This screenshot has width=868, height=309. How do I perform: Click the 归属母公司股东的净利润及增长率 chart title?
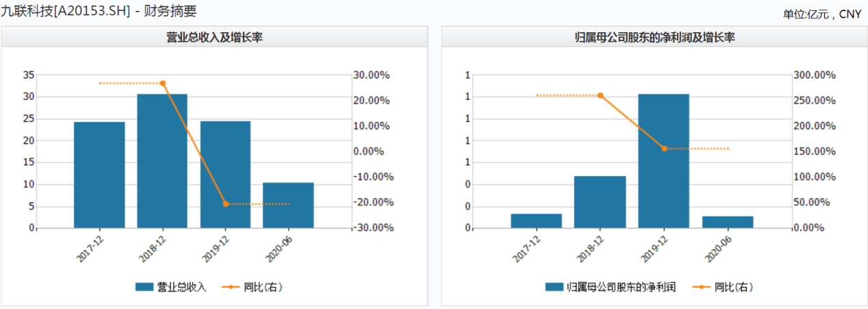[655, 38]
